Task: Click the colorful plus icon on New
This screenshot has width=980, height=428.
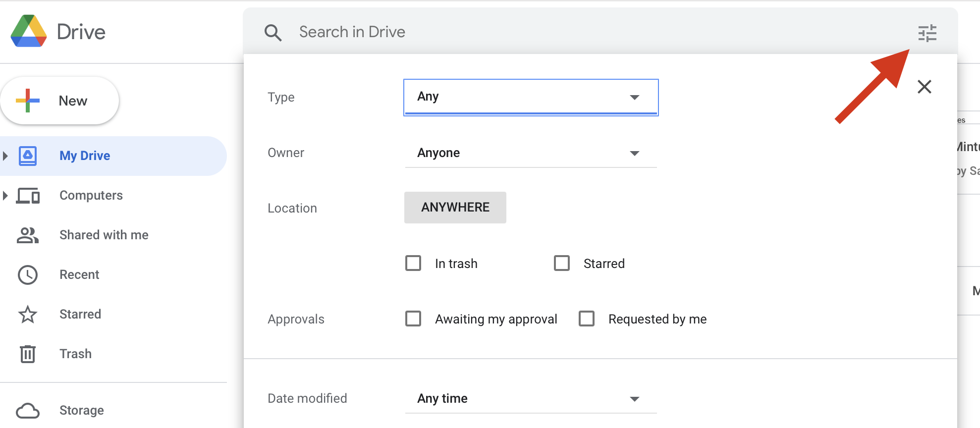Action: pyautogui.click(x=28, y=101)
